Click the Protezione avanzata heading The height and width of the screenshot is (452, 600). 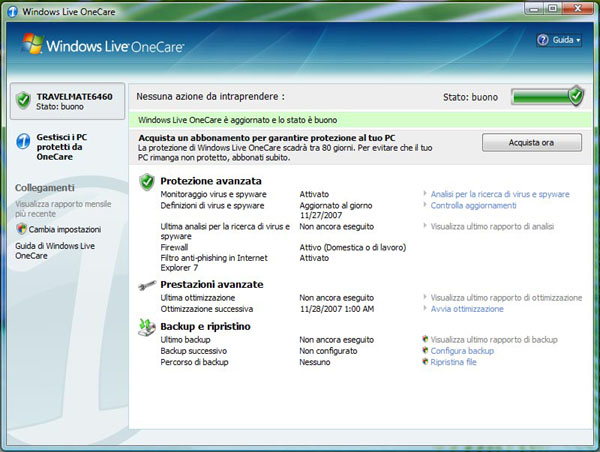tap(211, 181)
